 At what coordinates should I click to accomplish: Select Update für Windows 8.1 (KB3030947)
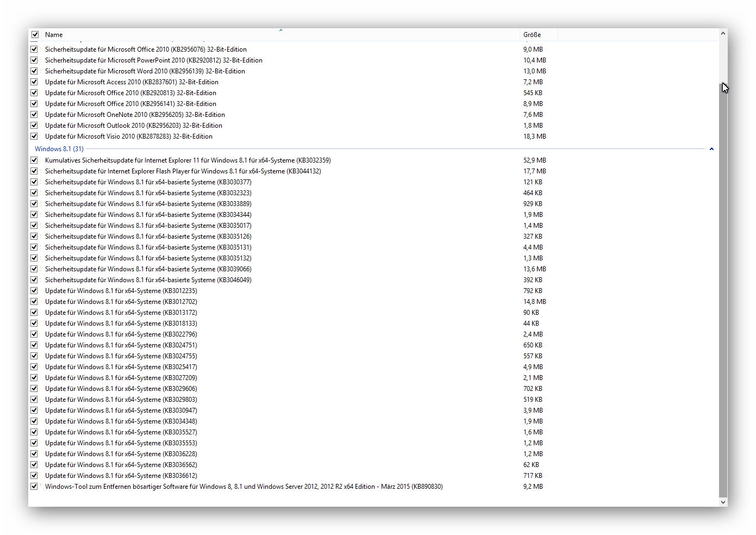click(121, 410)
